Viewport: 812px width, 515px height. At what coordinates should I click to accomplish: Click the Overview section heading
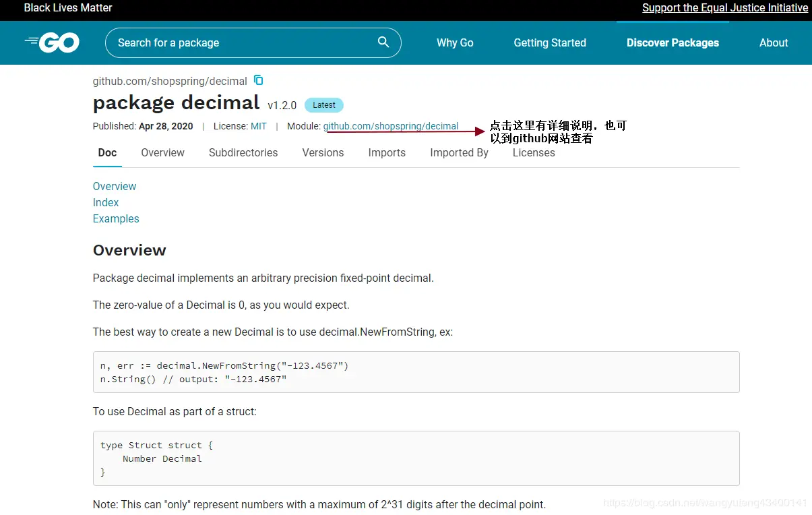[129, 250]
